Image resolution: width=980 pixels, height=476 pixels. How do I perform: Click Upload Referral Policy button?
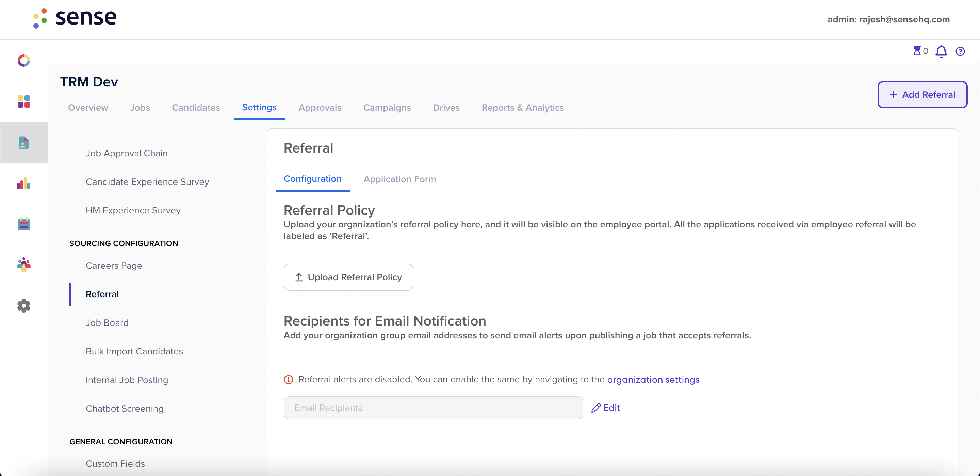tap(348, 277)
